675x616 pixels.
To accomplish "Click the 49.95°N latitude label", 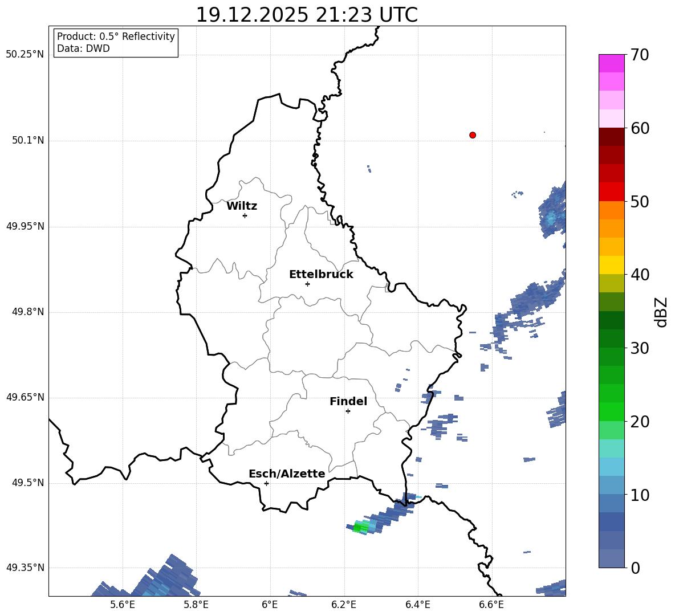I will pos(25,226).
